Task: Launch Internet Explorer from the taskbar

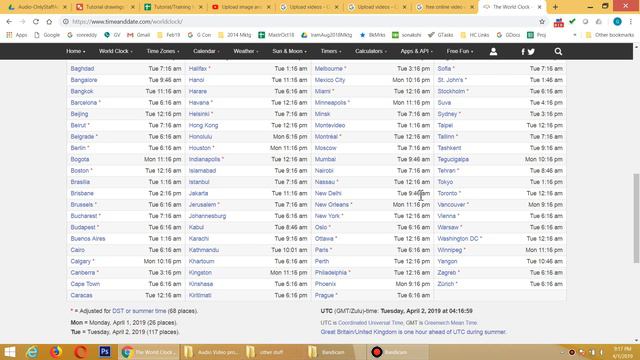Action: [x=32, y=352]
